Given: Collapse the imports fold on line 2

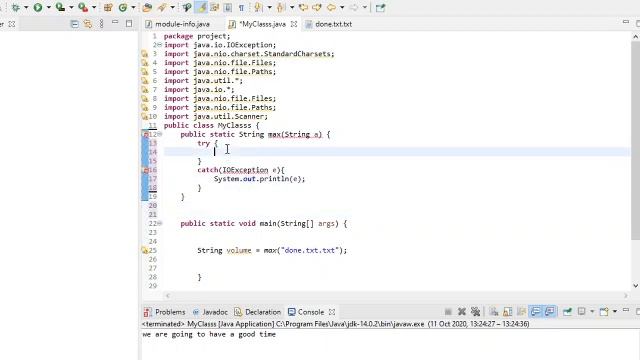Looking at the screenshot, I should [160, 45].
